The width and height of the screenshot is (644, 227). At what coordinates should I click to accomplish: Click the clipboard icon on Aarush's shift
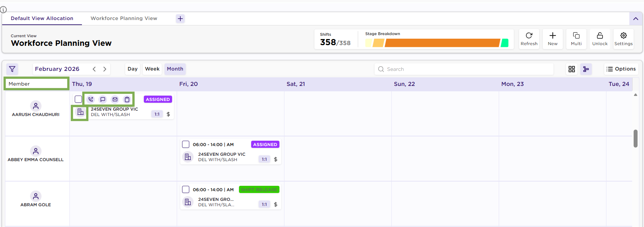(x=127, y=100)
